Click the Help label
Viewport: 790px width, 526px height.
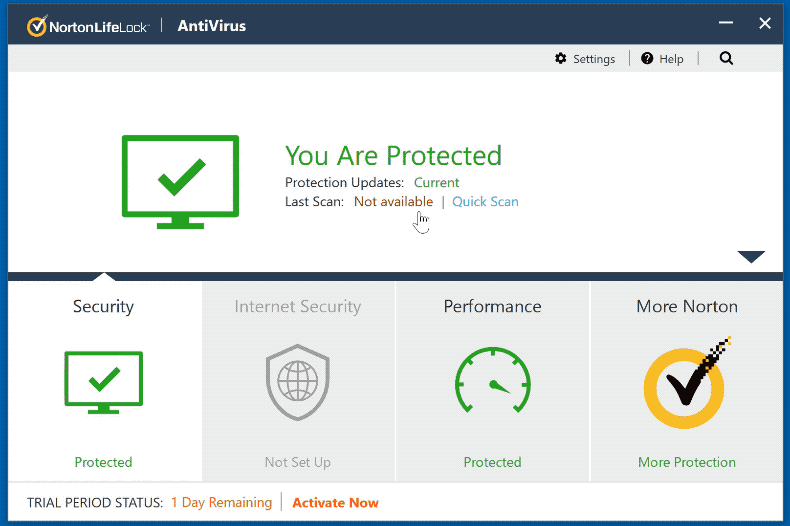pyautogui.click(x=671, y=59)
